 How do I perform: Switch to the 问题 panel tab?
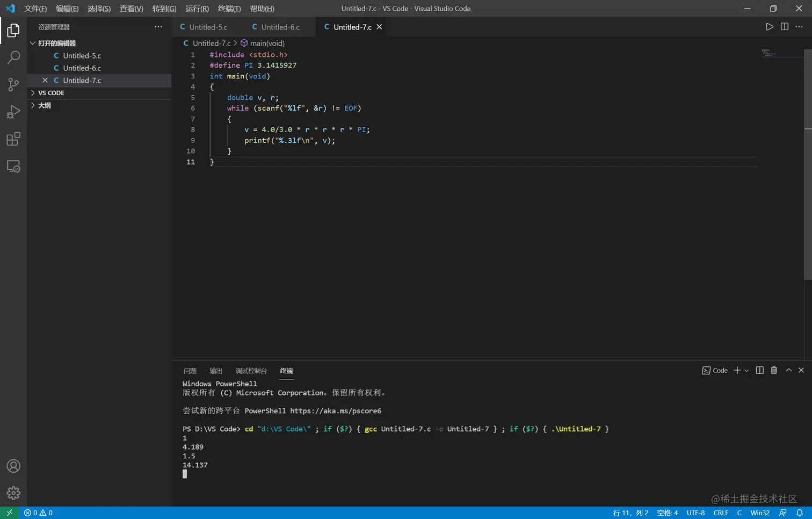[190, 371]
